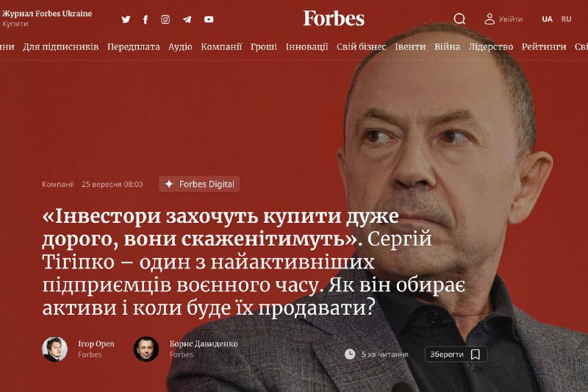The height and width of the screenshot is (392, 588).
Task: Click the search magnifier icon
Action: 459,19
